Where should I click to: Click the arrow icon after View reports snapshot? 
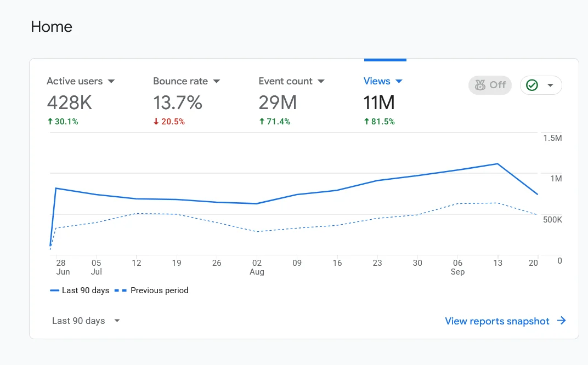pyautogui.click(x=561, y=321)
